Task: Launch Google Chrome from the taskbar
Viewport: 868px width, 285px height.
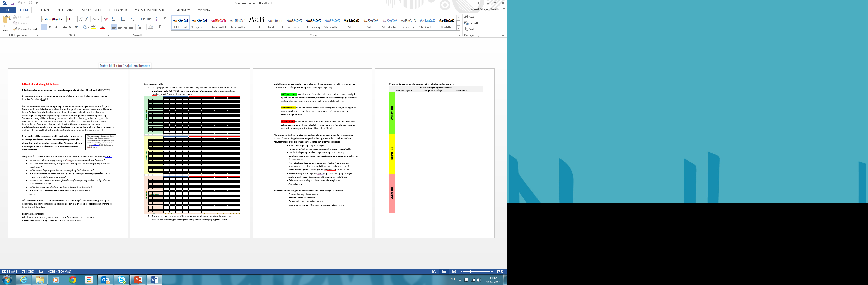Action: click(x=72, y=280)
